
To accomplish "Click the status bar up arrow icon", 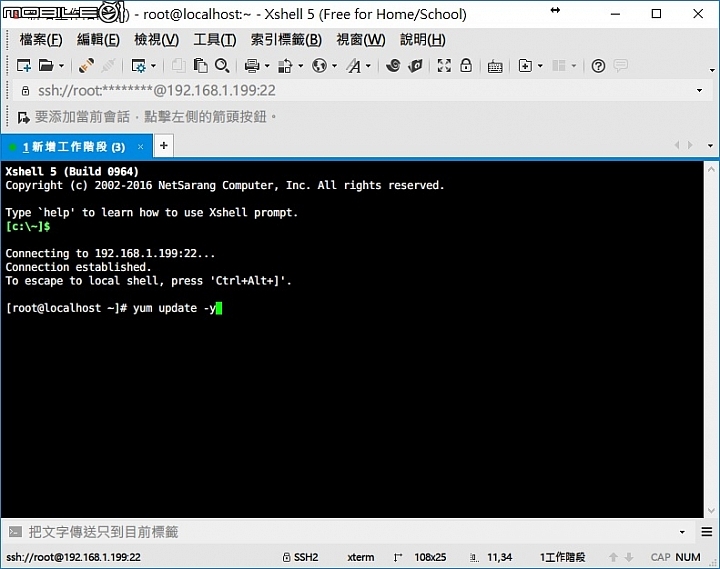I will click(613, 557).
